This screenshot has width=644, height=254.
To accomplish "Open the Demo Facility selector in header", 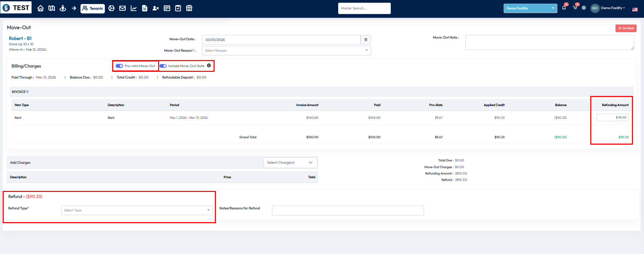I will 530,8.
